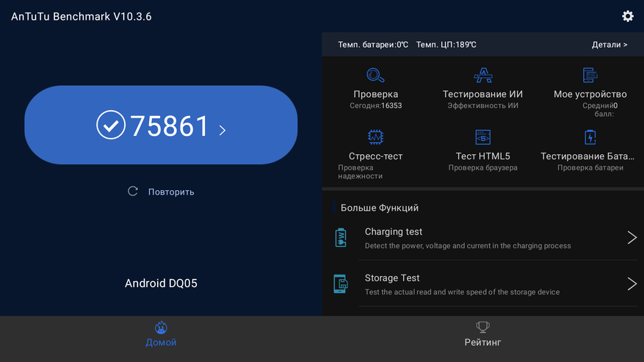Click the Storage Test device icon

341,284
